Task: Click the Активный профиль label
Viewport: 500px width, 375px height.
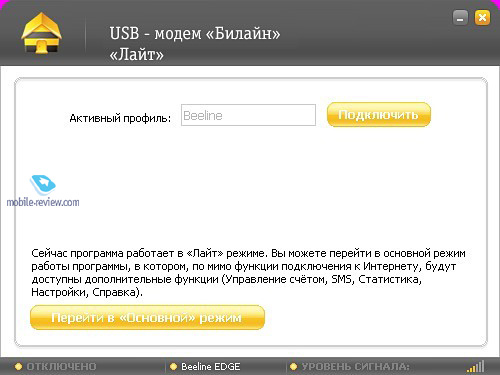Action: point(120,118)
